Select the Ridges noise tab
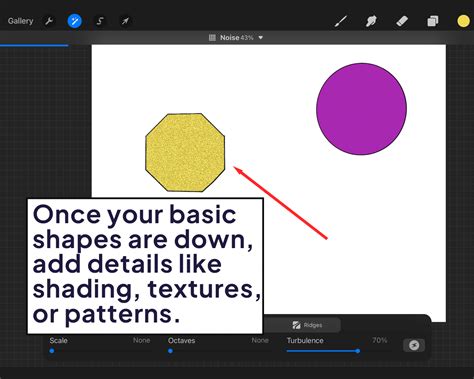Viewport: 474px width, 379px height. (307, 325)
